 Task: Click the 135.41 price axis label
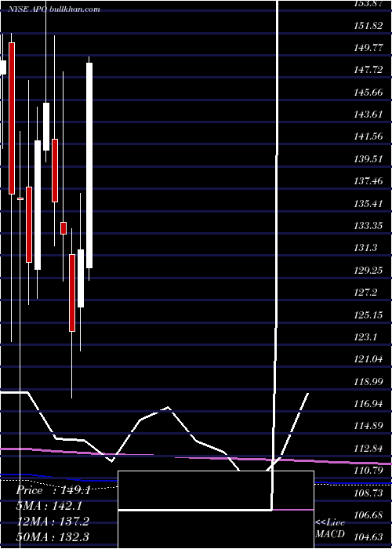point(368,204)
